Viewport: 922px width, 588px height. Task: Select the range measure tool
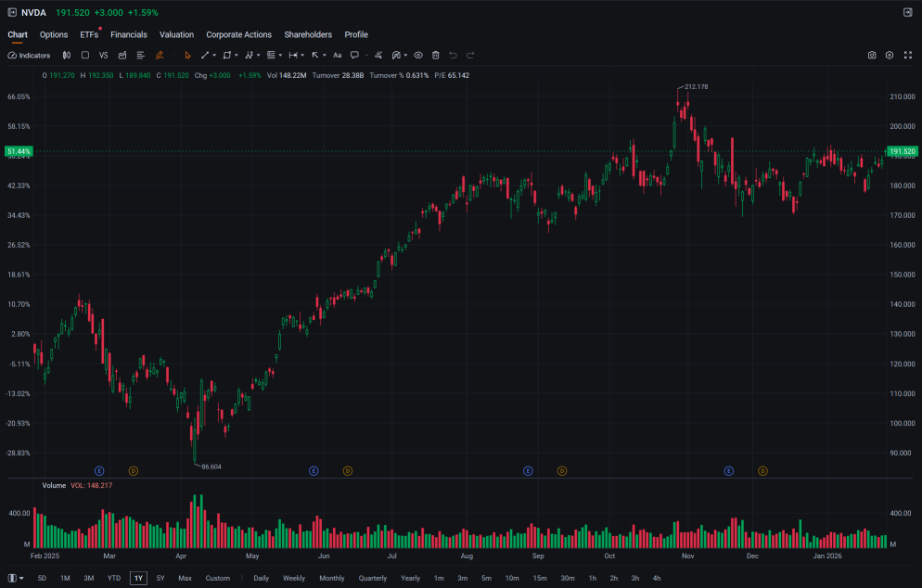[x=293, y=56]
